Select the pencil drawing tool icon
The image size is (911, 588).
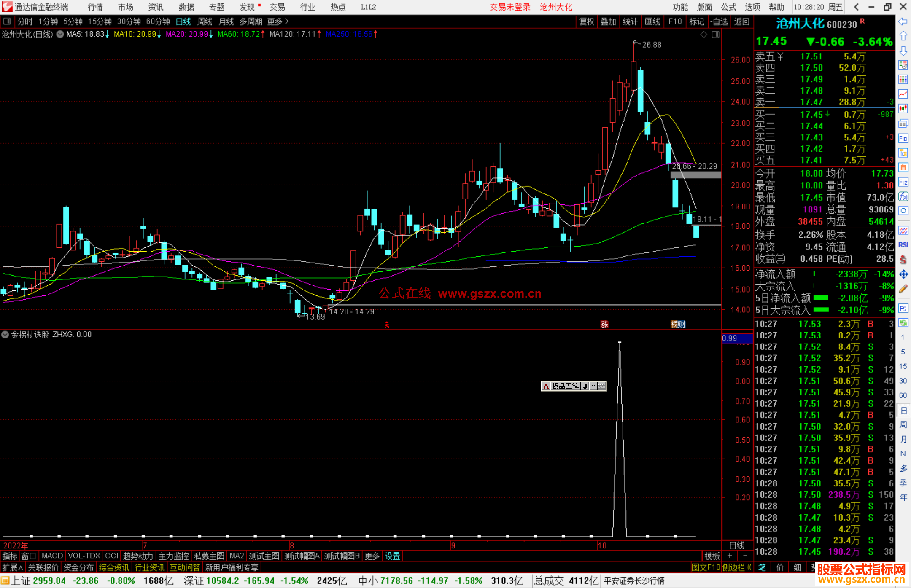pos(903,289)
